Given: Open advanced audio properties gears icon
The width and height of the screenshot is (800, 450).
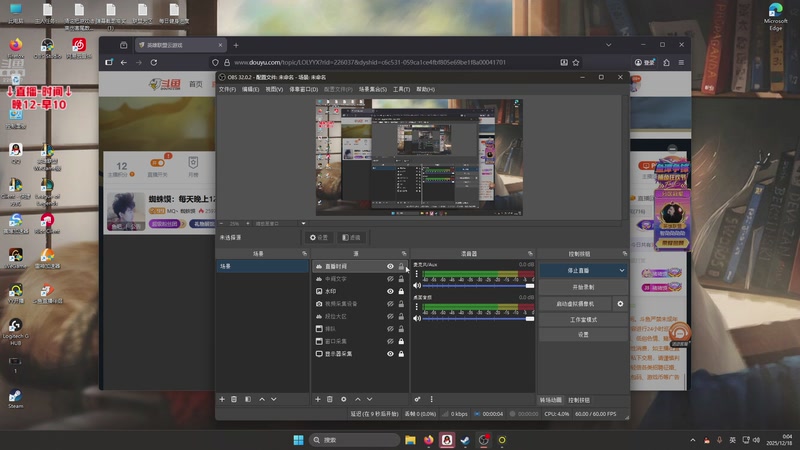Looking at the screenshot, I should coord(417,399).
